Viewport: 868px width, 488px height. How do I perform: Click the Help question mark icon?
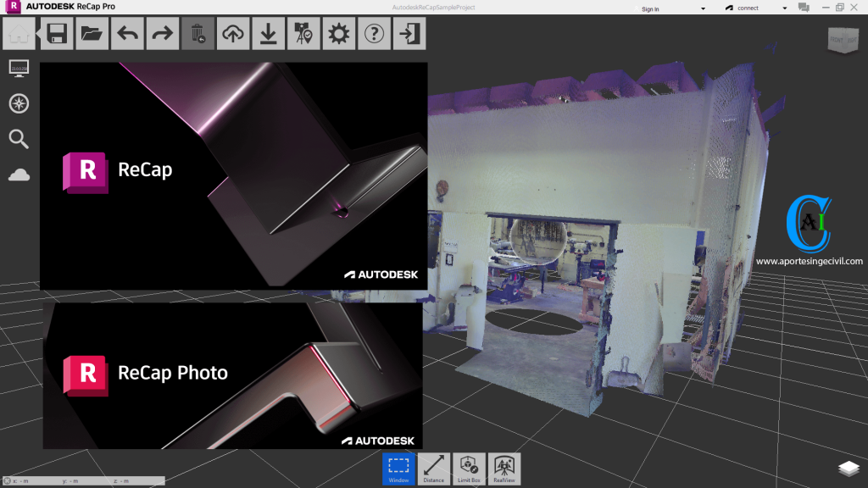point(373,34)
